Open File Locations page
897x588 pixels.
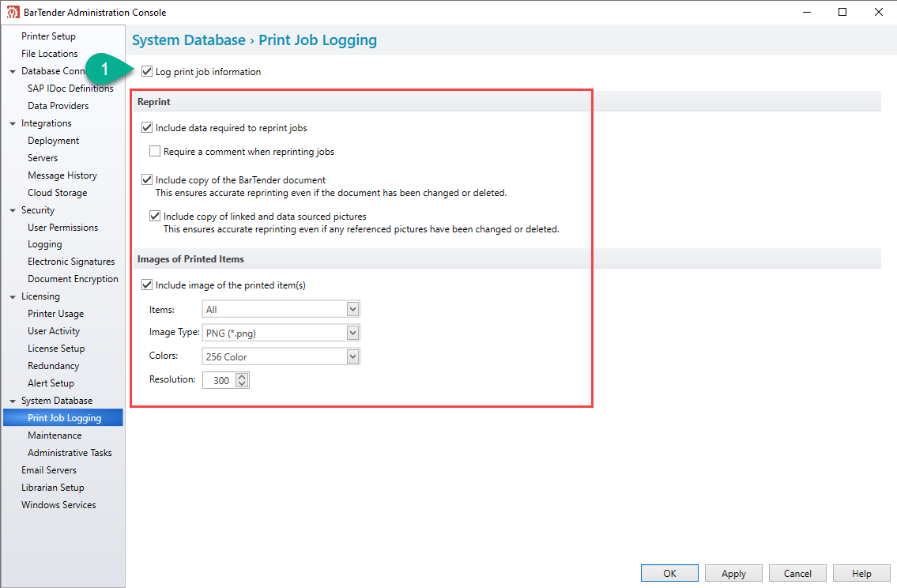point(50,53)
